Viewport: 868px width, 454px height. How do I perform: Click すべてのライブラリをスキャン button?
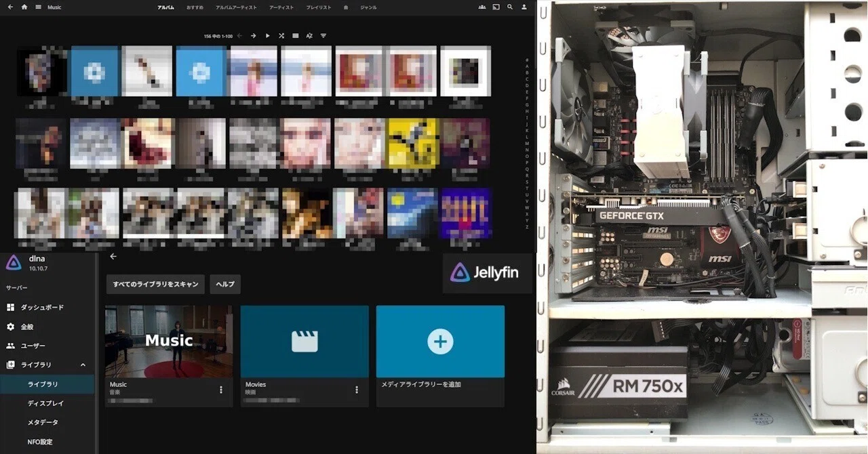point(155,284)
